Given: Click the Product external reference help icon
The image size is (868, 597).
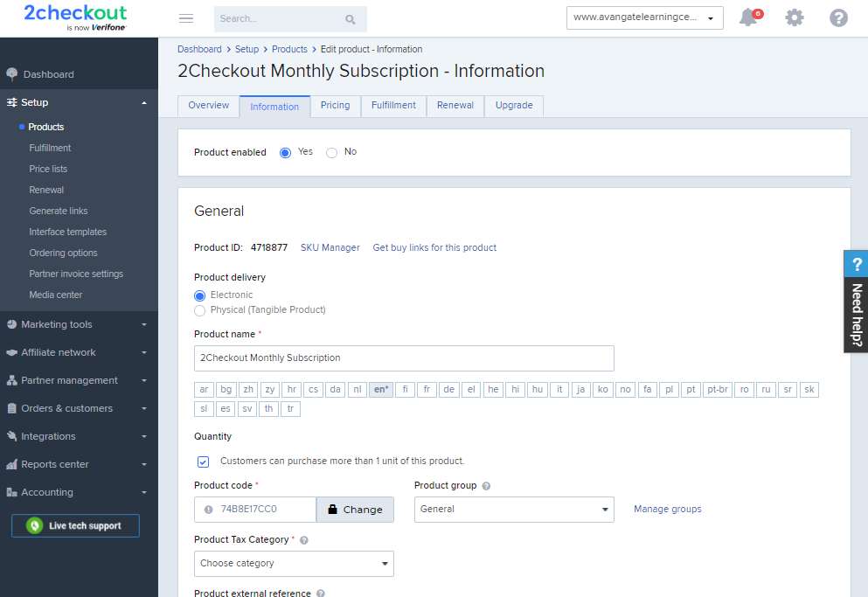Looking at the screenshot, I should point(321,594).
